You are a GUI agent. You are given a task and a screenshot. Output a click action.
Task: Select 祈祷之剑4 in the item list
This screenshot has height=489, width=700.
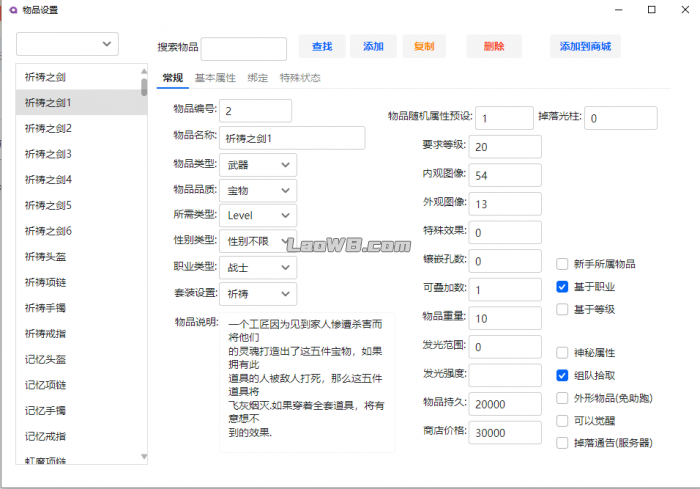point(79,180)
